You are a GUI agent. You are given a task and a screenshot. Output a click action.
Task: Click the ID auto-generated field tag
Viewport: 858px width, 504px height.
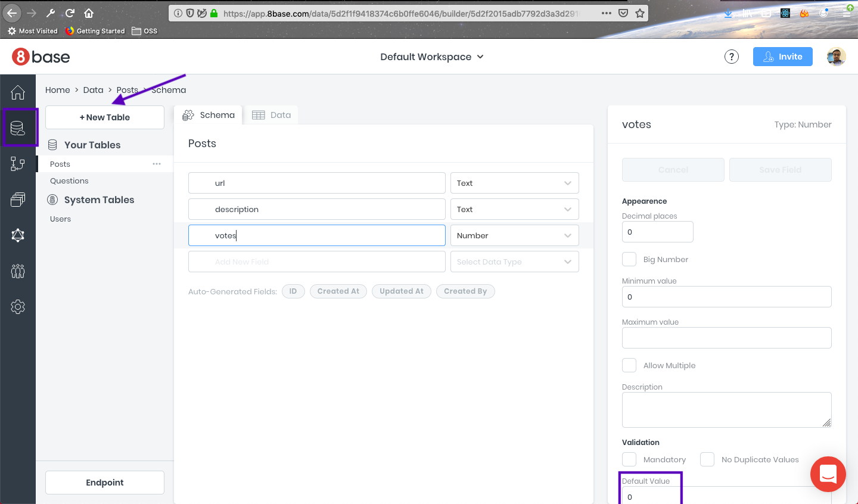(293, 291)
